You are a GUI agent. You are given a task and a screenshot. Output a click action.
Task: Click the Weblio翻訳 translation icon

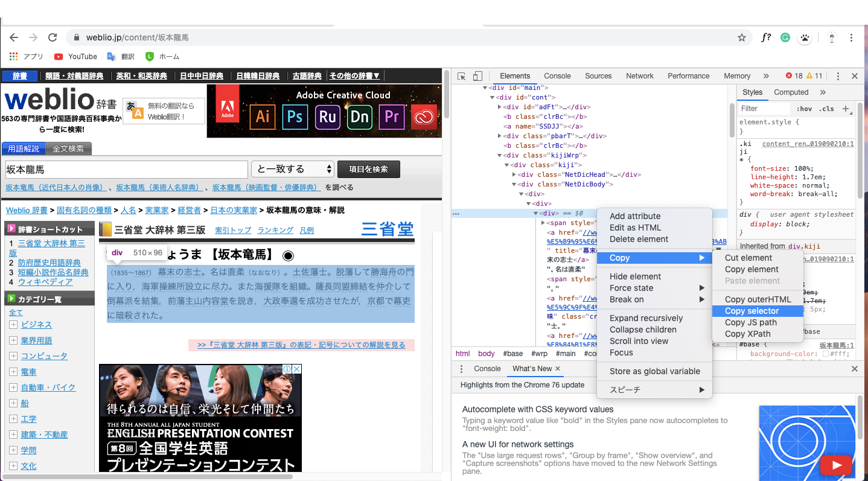coord(135,110)
